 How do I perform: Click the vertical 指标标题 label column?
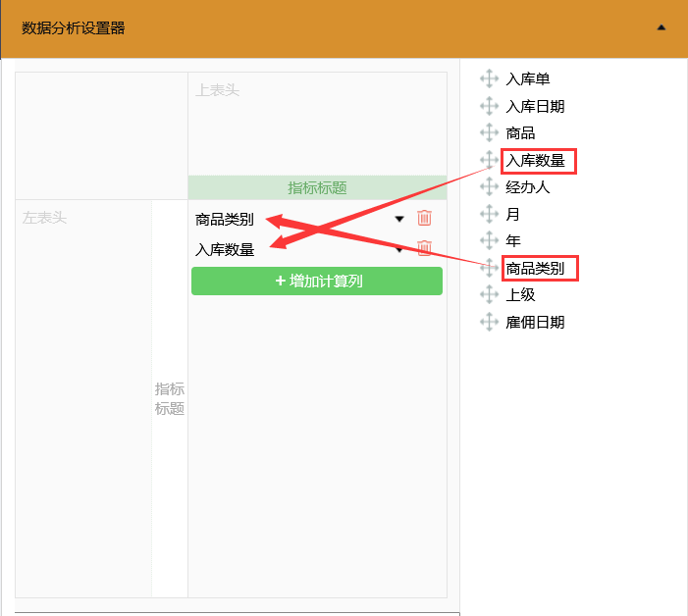coord(170,398)
